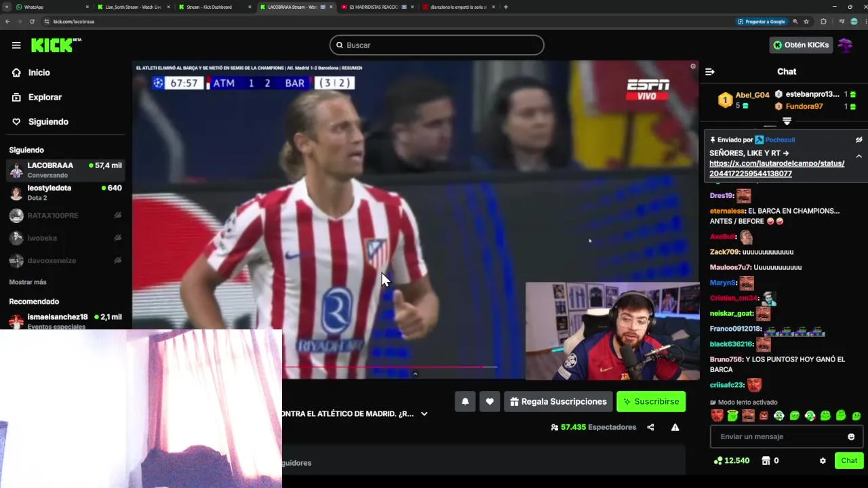The height and width of the screenshot is (488, 868).
Task: Share the stream icon
Action: (650, 427)
